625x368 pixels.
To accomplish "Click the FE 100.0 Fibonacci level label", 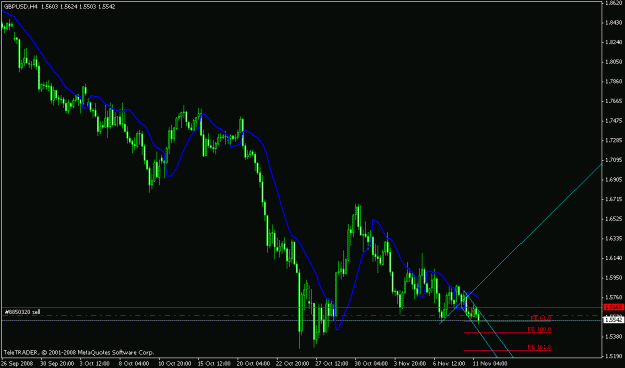I will (x=539, y=329).
